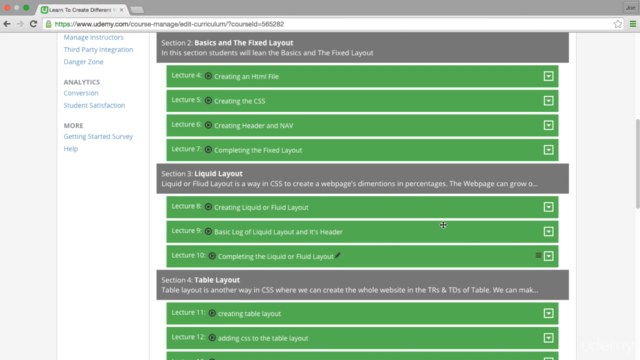
Task: Click the Section 3 Liquid Layout header
Action: tap(362, 179)
